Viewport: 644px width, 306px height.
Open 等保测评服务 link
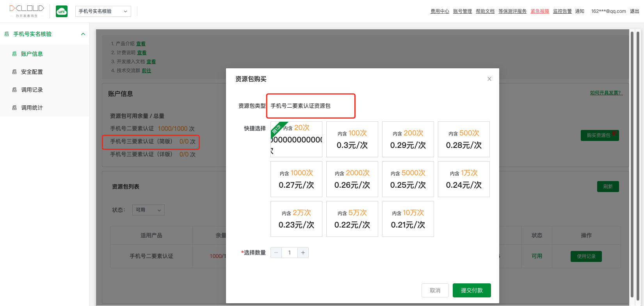click(x=512, y=11)
